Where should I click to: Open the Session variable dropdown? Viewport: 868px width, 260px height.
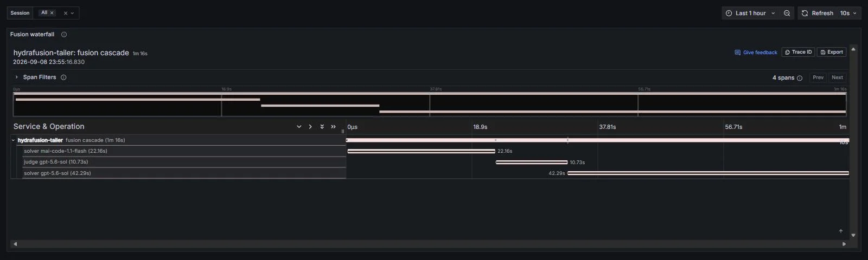(73, 13)
